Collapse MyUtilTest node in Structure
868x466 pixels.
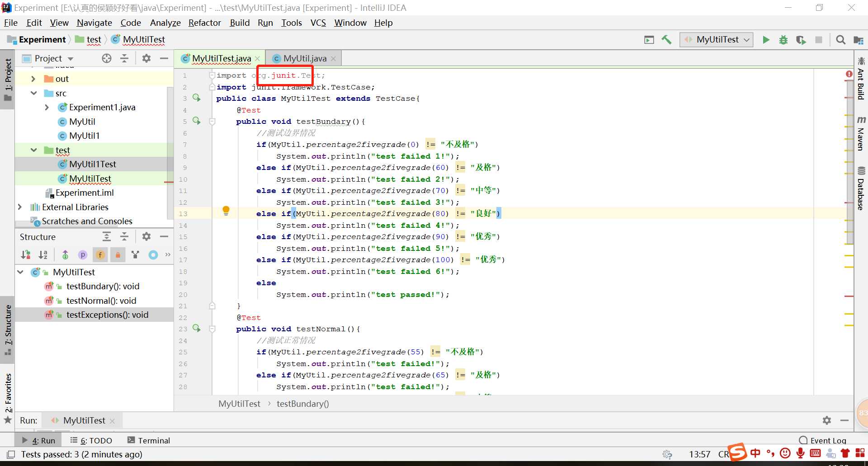point(20,272)
